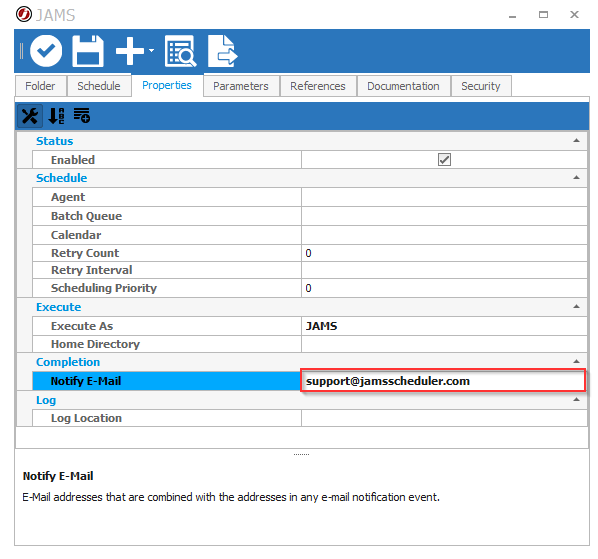
Task: Click the Home Directory value field
Action: [444, 344]
